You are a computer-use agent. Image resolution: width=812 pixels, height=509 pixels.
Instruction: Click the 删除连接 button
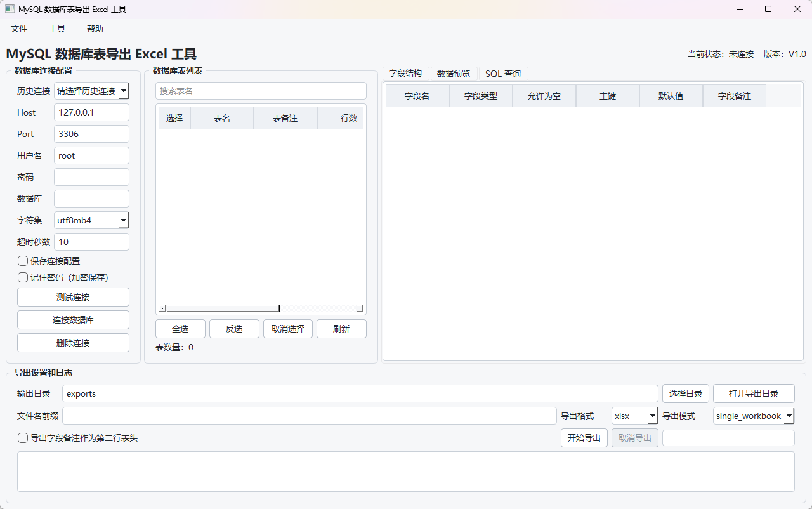click(73, 343)
